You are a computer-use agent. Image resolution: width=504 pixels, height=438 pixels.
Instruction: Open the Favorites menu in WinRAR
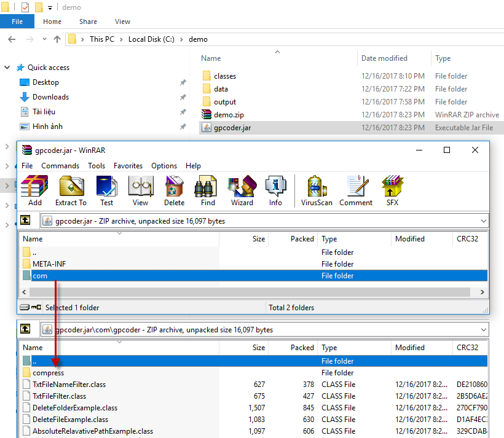(x=128, y=166)
